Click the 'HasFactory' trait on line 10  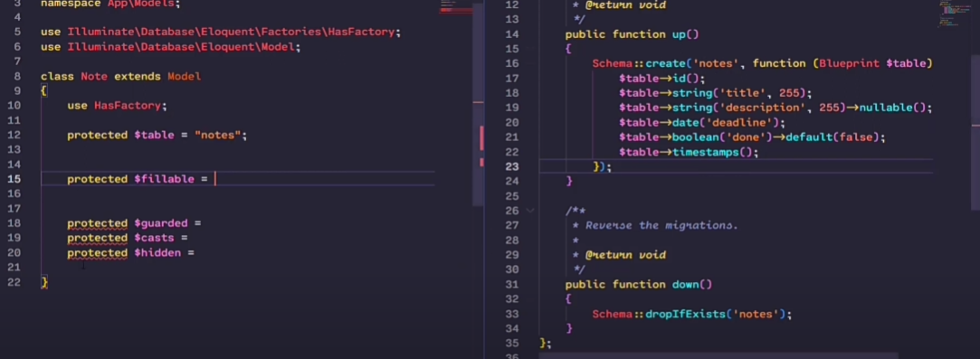128,106
